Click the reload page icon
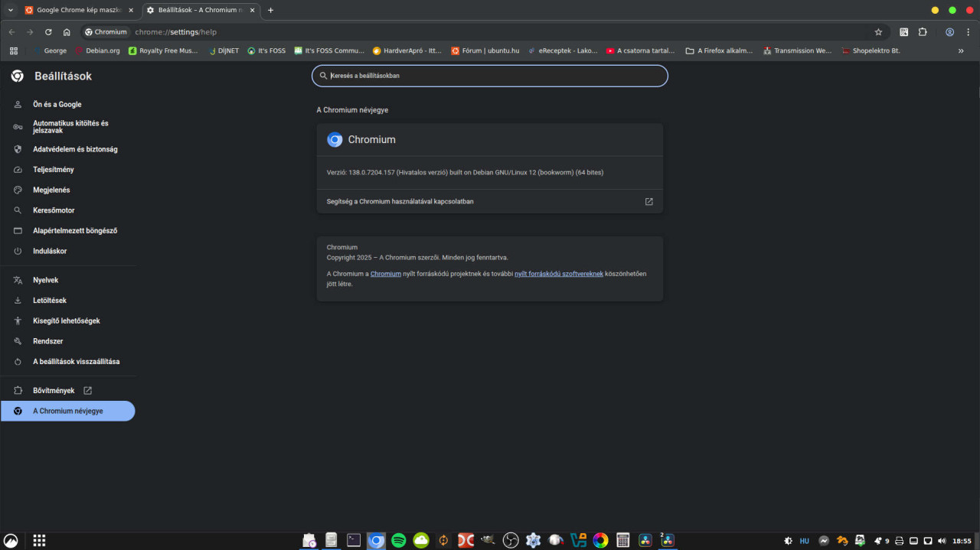The image size is (980, 550). pyautogui.click(x=48, y=32)
